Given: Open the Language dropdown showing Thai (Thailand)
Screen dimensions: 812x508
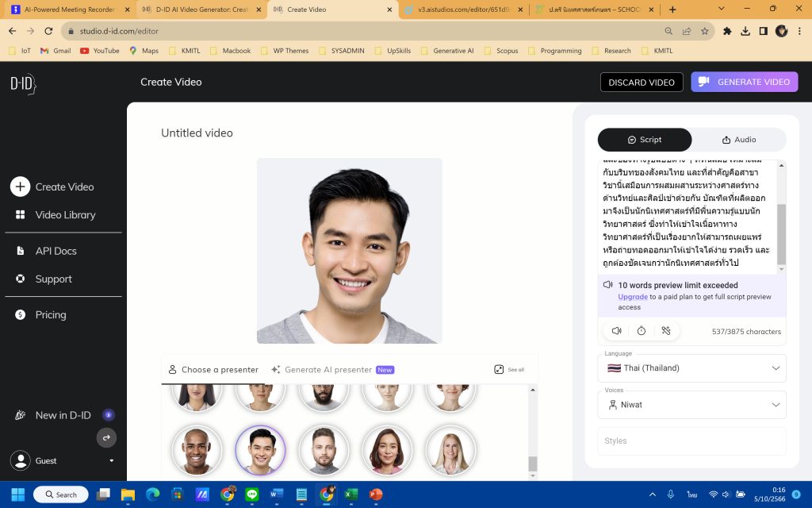Looking at the screenshot, I should [691, 368].
